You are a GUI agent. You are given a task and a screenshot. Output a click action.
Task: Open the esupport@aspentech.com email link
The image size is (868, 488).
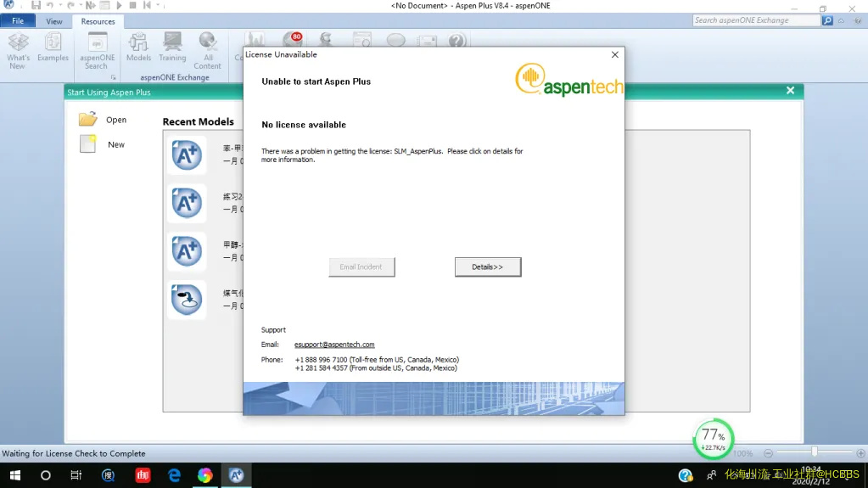(334, 345)
